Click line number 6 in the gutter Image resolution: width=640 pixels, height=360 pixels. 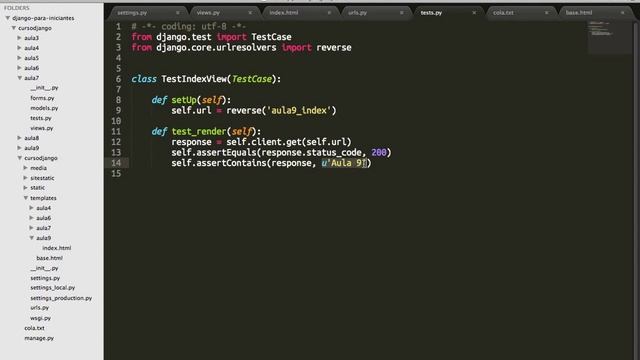click(118, 79)
